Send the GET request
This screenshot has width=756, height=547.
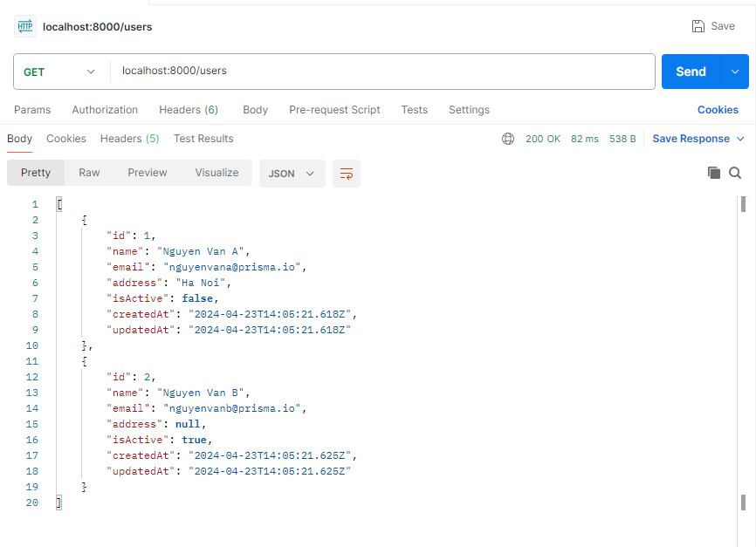691,72
